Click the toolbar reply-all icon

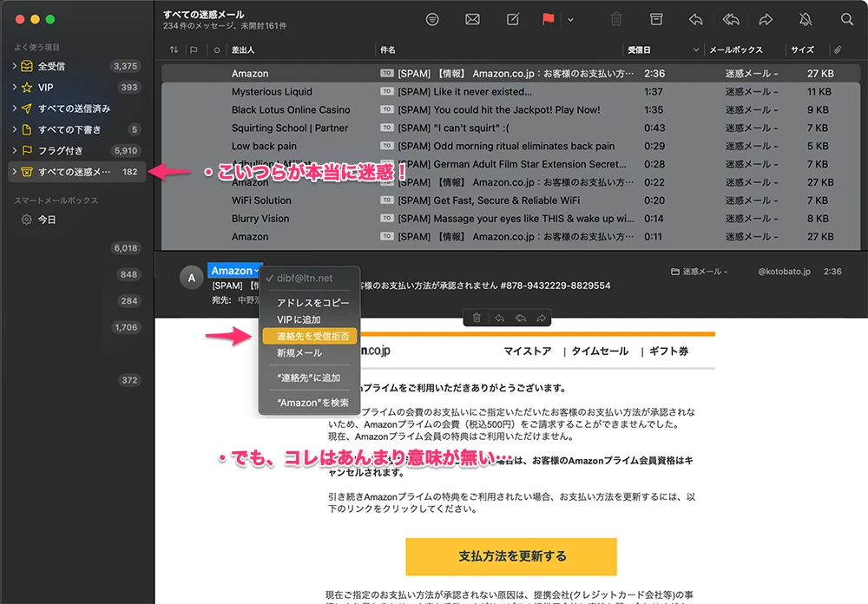[731, 19]
